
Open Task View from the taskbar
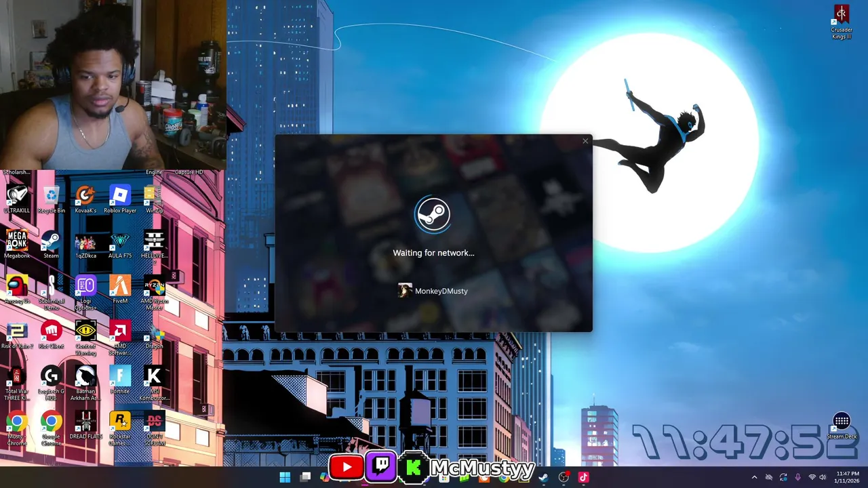(306, 477)
